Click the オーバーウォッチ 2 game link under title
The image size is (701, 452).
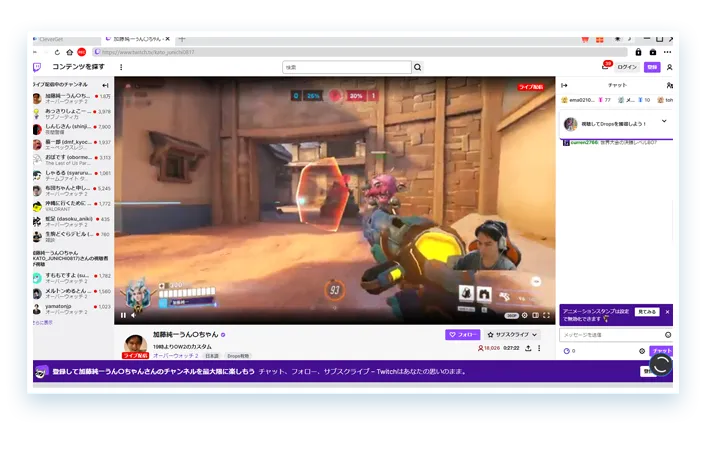(x=175, y=356)
